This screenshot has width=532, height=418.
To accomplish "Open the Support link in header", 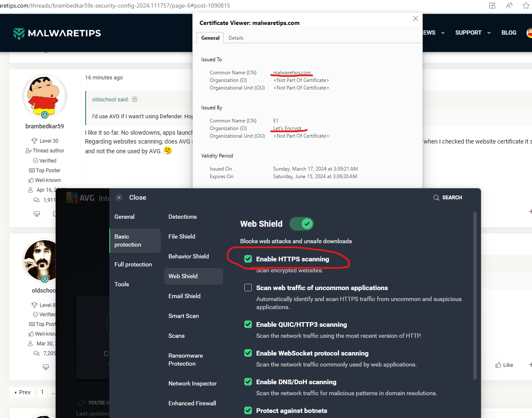I will click(468, 33).
